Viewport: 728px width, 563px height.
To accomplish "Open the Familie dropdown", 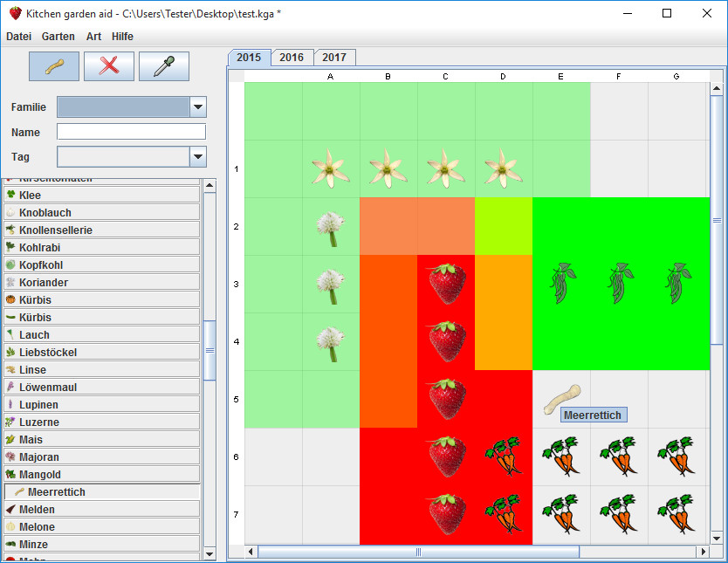I will (x=198, y=107).
